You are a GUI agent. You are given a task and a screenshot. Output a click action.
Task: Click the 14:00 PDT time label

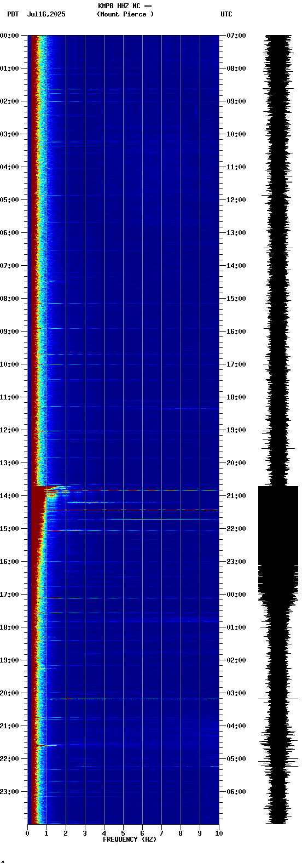[x=9, y=496]
